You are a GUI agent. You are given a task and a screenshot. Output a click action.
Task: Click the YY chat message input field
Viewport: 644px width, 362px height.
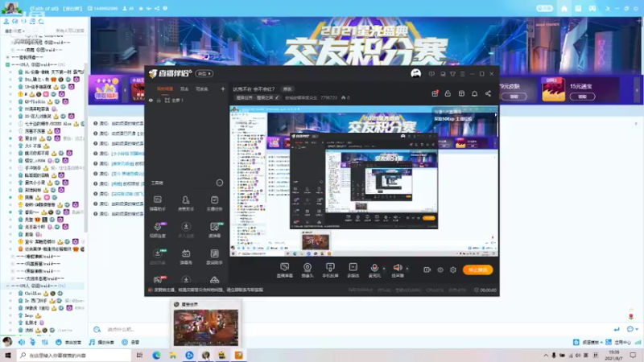(x=353, y=329)
